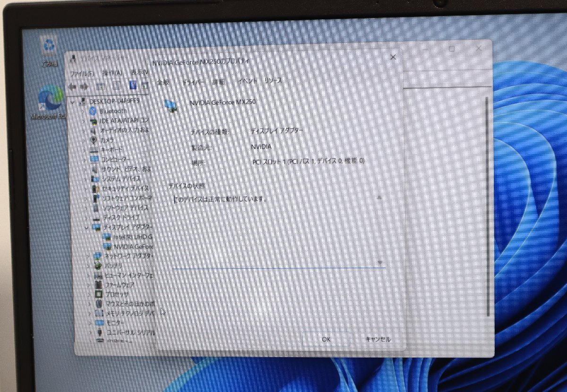Select the Intel(R) UHD adapter icon

[x=106, y=237]
